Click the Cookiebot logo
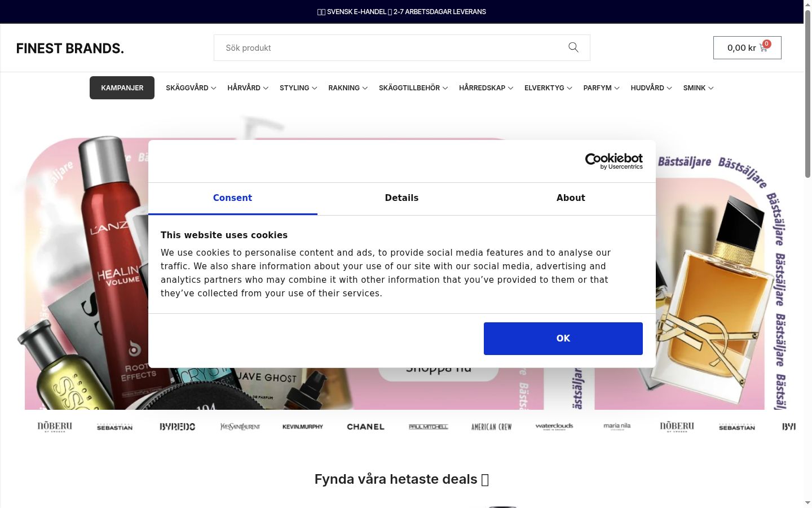 click(x=614, y=161)
